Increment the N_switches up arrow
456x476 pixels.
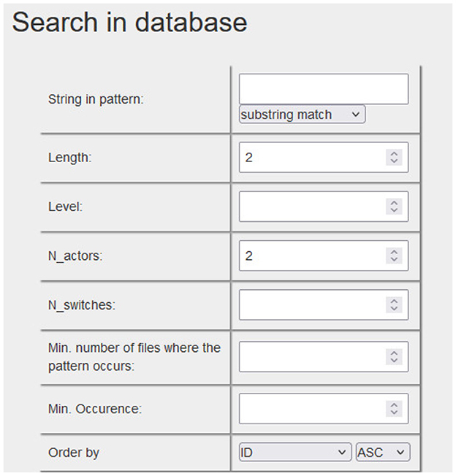[x=394, y=302]
